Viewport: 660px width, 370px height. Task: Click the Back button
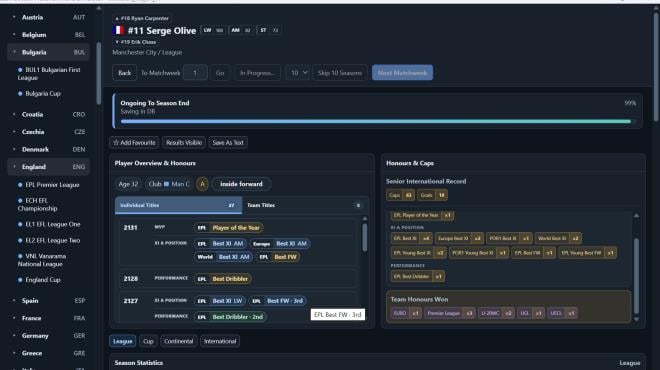(125, 73)
